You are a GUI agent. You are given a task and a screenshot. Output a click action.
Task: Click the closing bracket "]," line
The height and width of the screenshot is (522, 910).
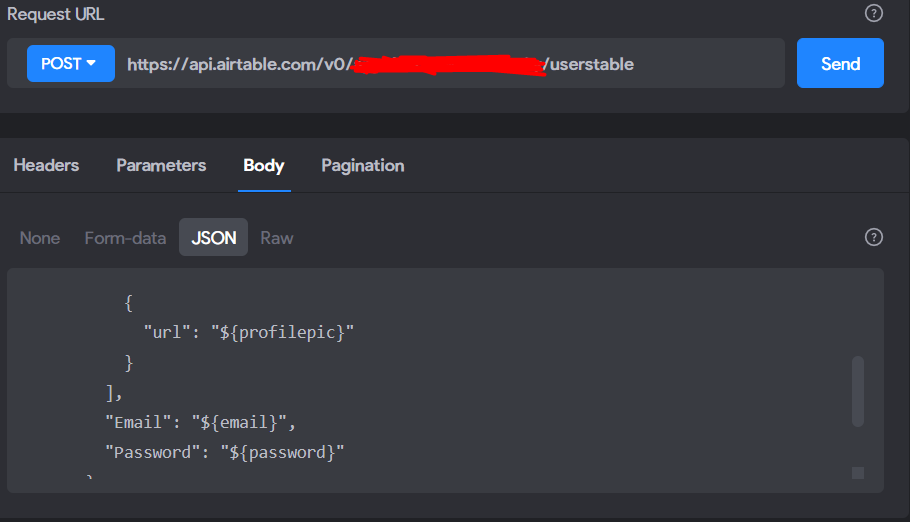[114, 393]
